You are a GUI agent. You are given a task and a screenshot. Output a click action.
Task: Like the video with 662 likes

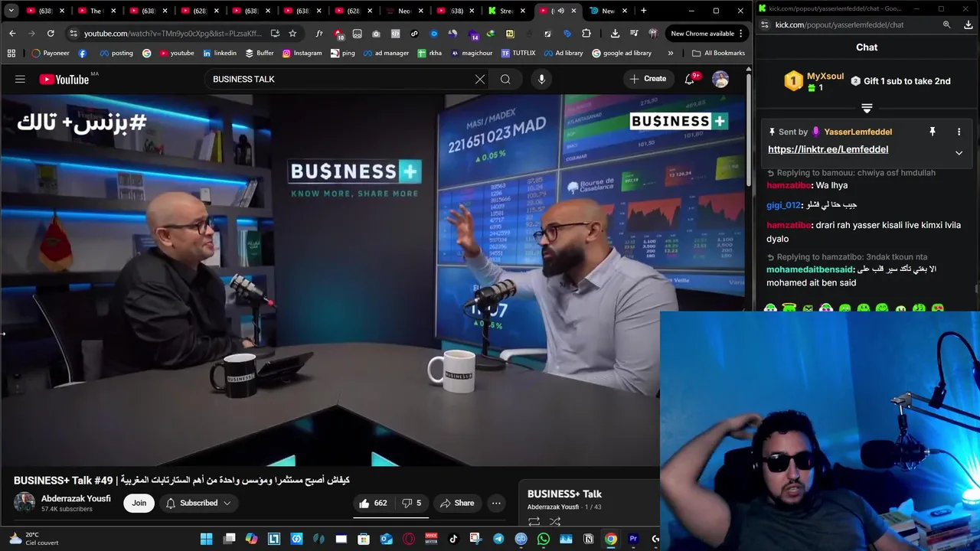(373, 503)
